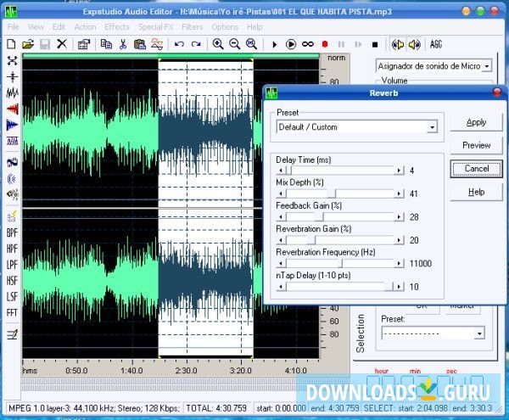Image resolution: width=509 pixels, height=420 pixels.
Task: Click the Save floppy disk icon
Action: click(45, 44)
